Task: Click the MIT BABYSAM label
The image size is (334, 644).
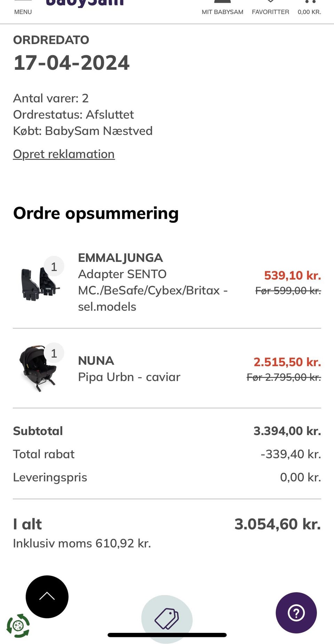Action: tap(222, 12)
